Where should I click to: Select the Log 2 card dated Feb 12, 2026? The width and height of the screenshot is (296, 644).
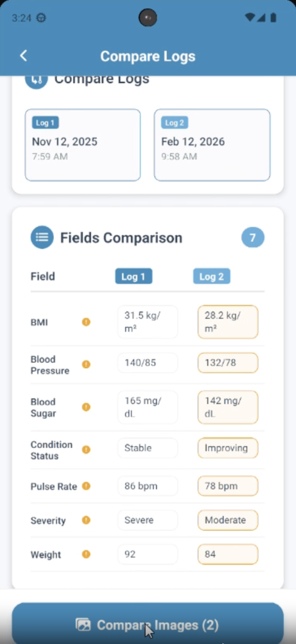pos(212,145)
